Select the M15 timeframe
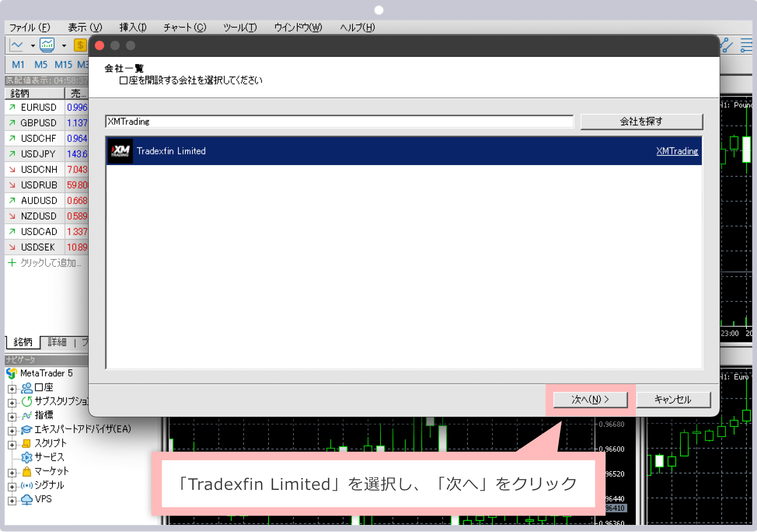 tap(63, 65)
